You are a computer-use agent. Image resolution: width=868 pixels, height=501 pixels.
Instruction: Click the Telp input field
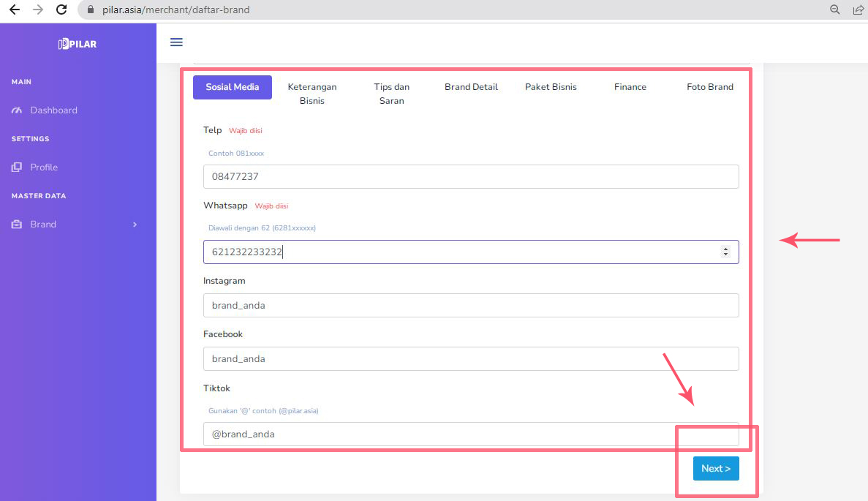[471, 177]
